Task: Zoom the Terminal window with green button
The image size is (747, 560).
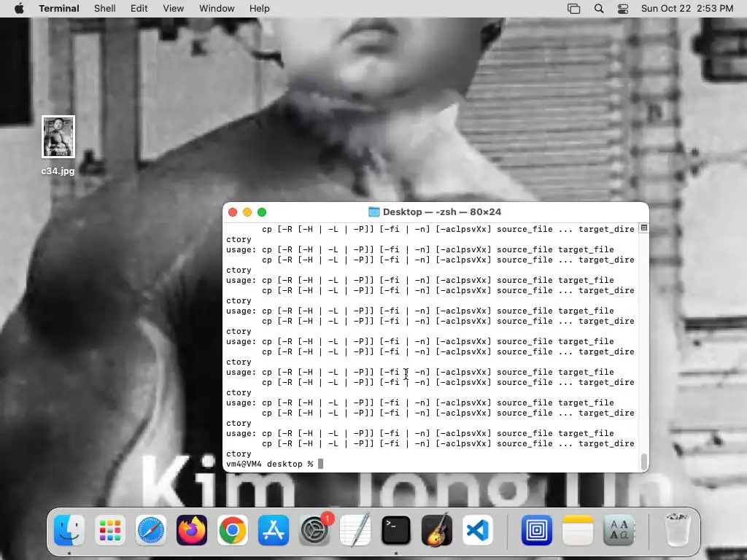Action: point(262,212)
